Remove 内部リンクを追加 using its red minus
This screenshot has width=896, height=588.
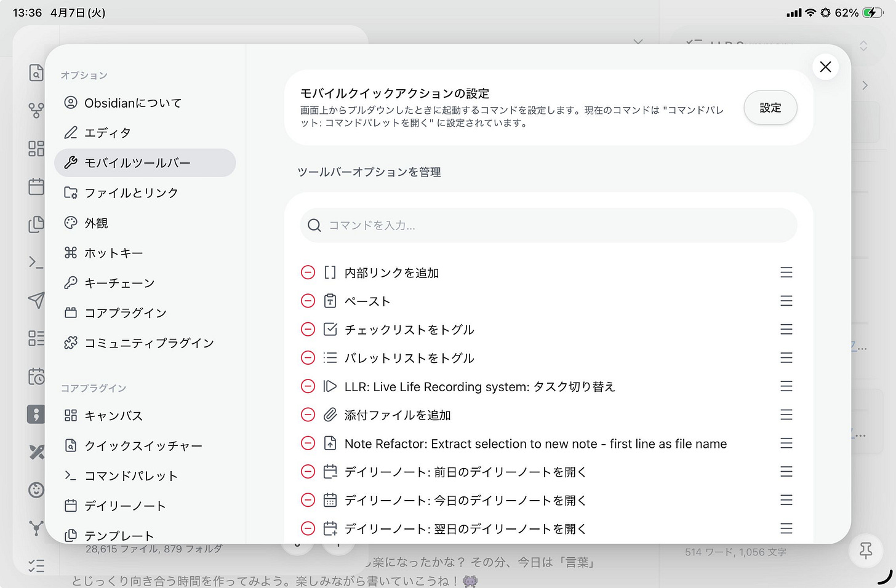tap(308, 272)
